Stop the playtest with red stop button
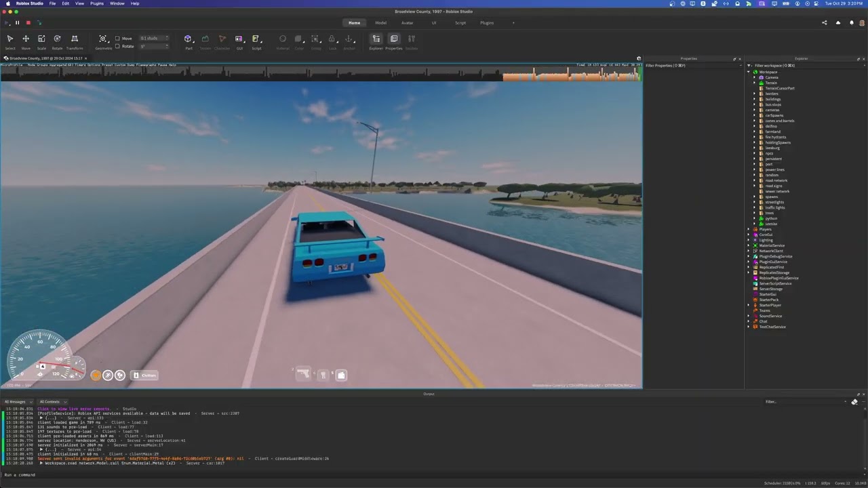Image resolution: width=868 pixels, height=488 pixels. coord(28,23)
